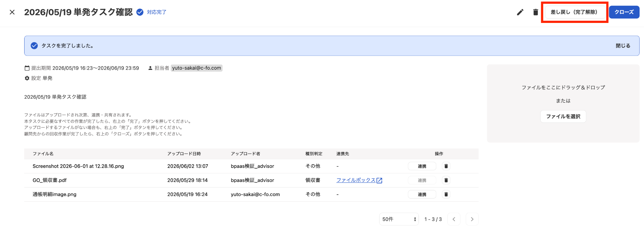Viewport: 644px width, 234px height.
Task: Click upload date 2026/05/29 18:14
Action: pyautogui.click(x=187, y=180)
